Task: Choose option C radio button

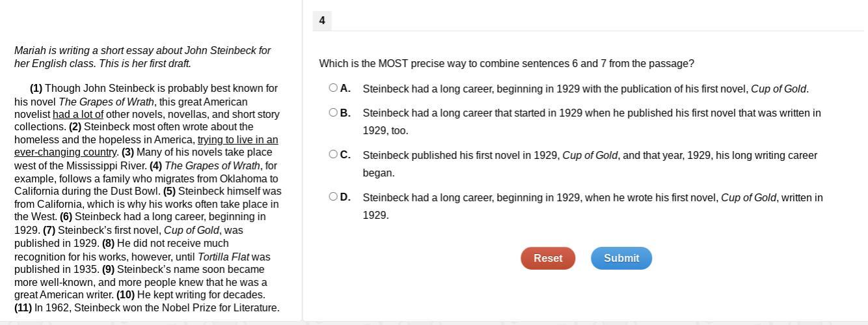Action: [x=333, y=154]
